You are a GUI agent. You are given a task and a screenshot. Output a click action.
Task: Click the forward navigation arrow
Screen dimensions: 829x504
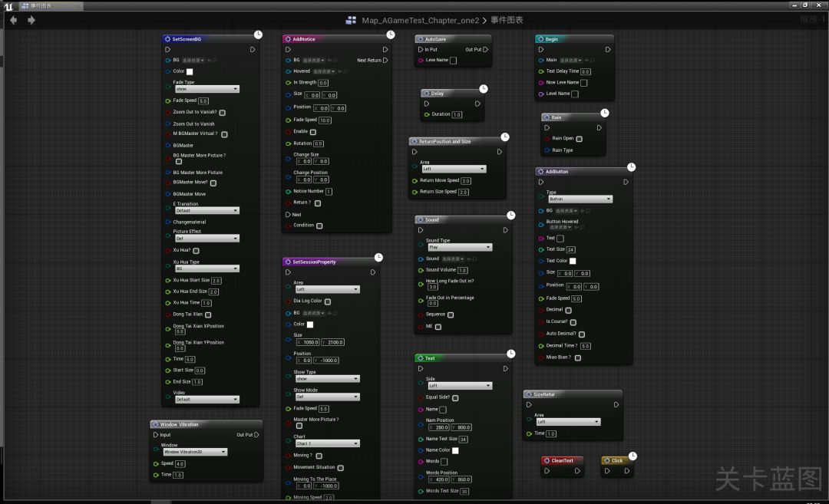click(x=31, y=20)
